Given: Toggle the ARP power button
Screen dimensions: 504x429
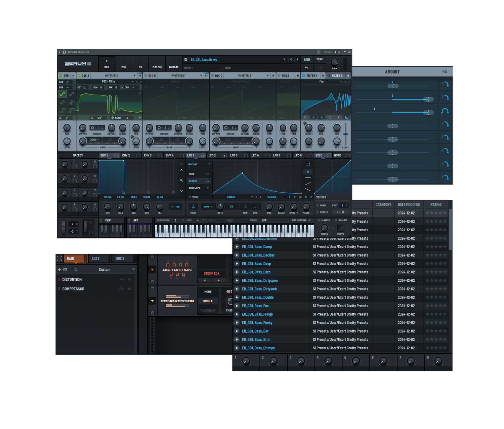Looking at the screenshot, I should point(129,220).
